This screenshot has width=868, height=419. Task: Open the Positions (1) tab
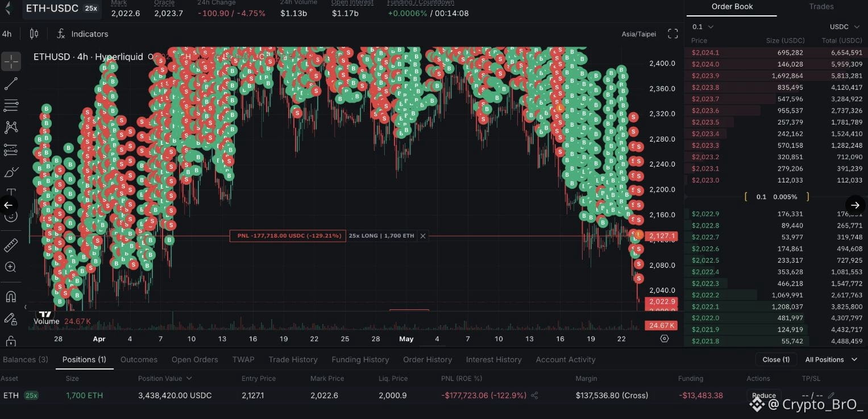(84, 359)
